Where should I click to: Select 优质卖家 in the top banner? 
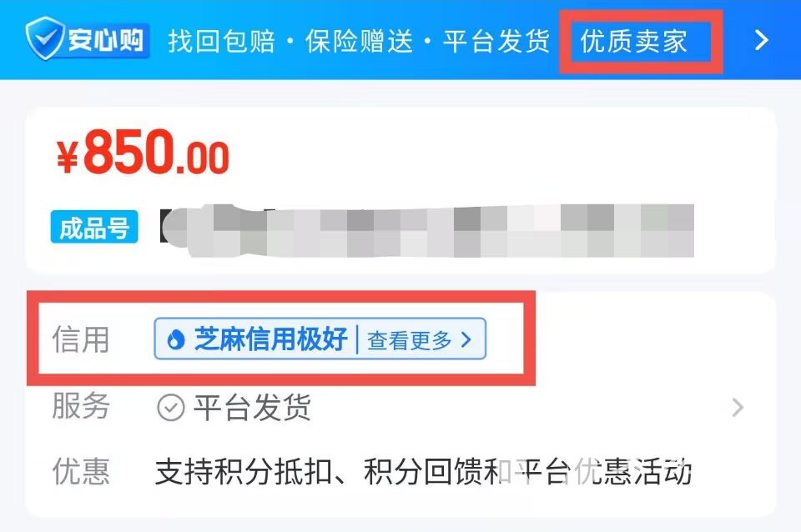pos(633,41)
